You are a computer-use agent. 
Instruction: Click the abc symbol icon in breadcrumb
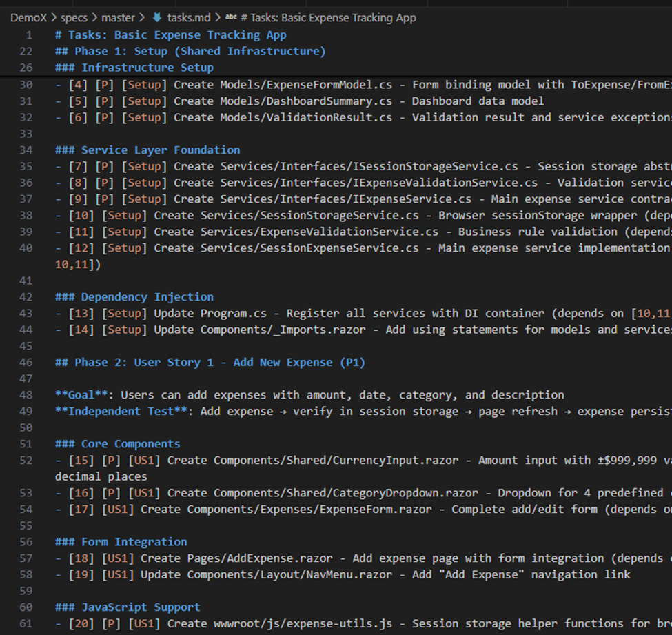pyautogui.click(x=231, y=17)
